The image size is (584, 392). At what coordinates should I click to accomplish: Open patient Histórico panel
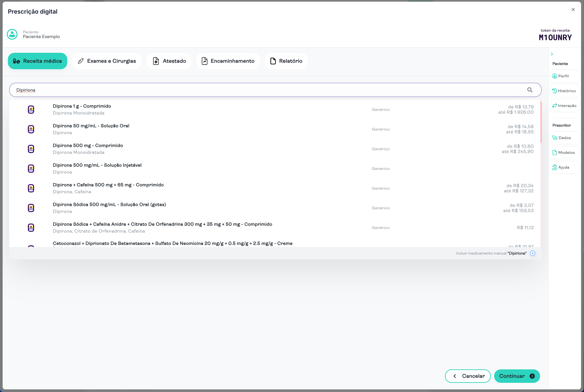[x=564, y=91]
